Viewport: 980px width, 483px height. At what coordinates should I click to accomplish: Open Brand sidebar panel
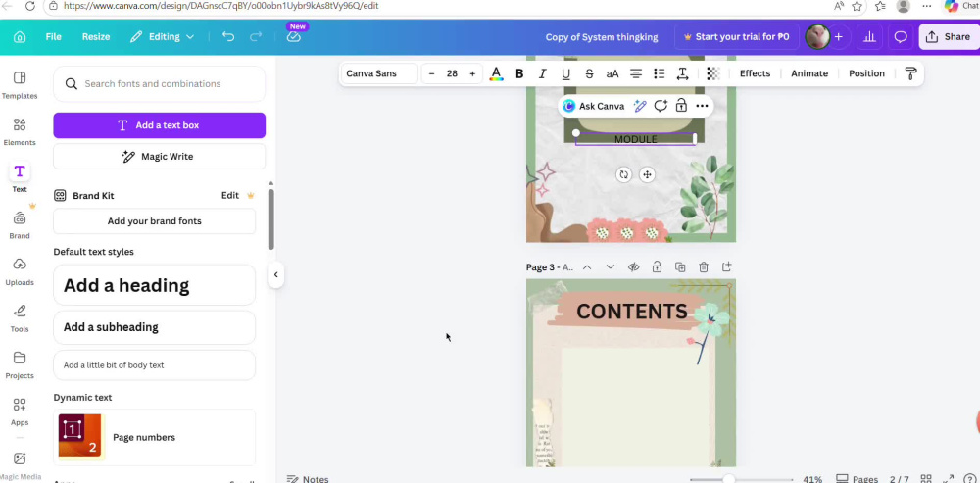tap(20, 225)
